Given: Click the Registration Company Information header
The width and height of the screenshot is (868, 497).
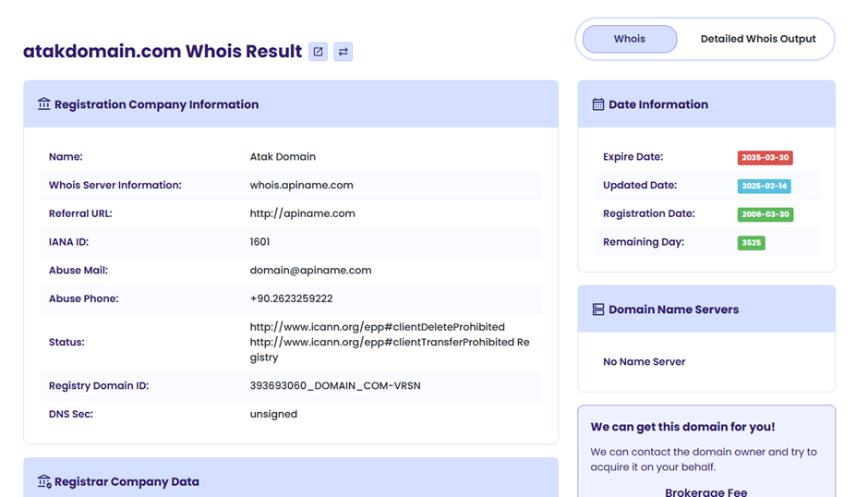Looking at the screenshot, I should 156,104.
